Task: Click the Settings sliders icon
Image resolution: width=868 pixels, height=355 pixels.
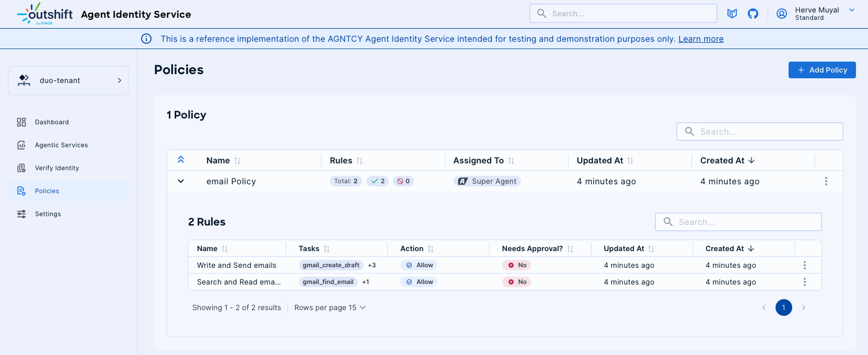Action: (x=21, y=214)
